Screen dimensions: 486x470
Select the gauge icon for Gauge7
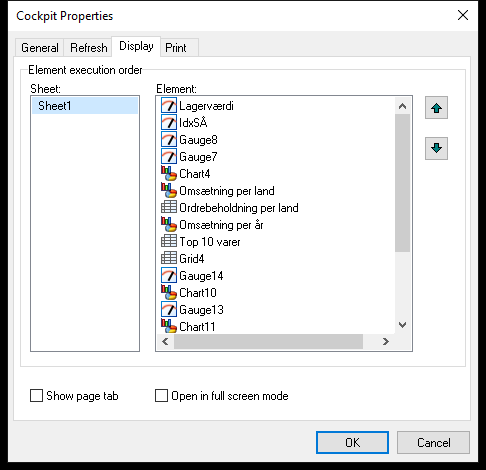point(169,157)
